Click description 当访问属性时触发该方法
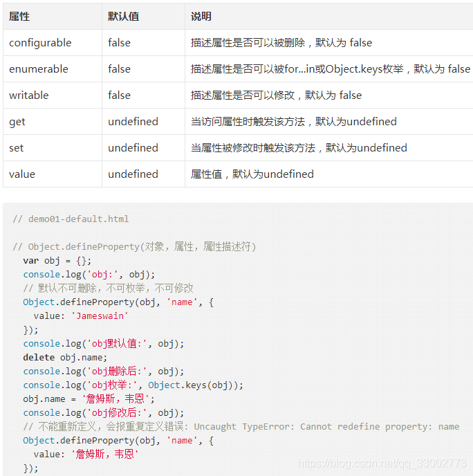This screenshot has height=476, width=473. point(294,122)
